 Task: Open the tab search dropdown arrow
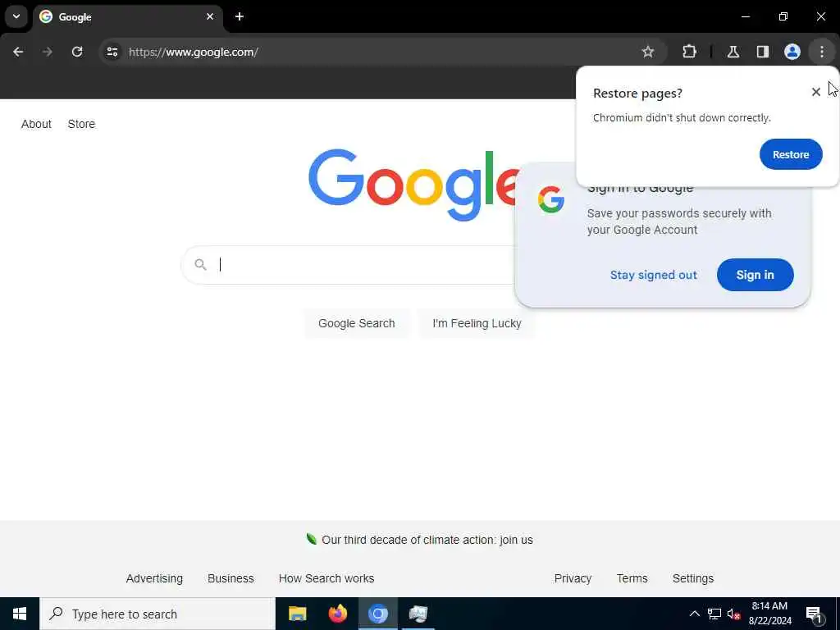click(x=16, y=16)
